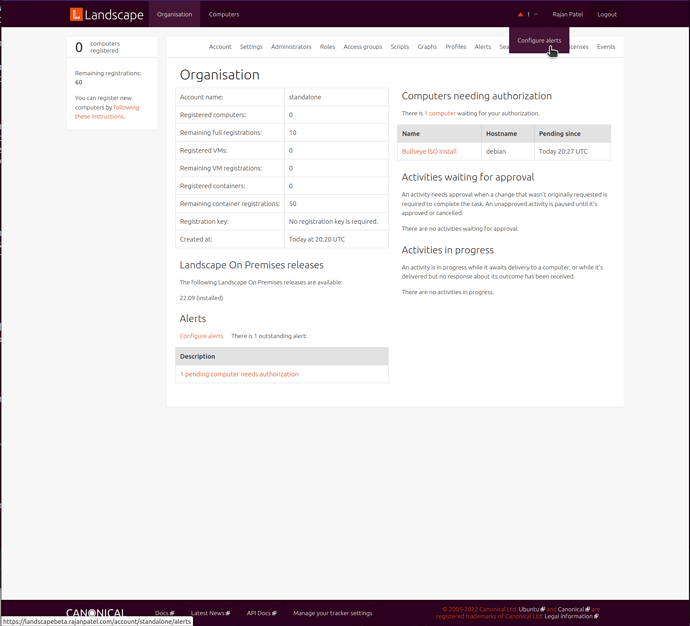This screenshot has height=626, width=690.
Task: Click the Landscape logo icon
Action: (x=77, y=15)
